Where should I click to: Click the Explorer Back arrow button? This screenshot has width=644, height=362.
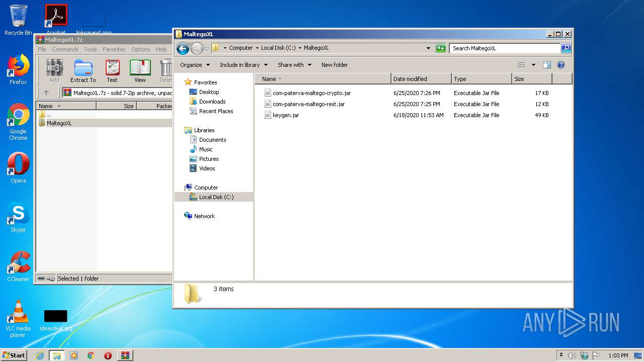183,48
